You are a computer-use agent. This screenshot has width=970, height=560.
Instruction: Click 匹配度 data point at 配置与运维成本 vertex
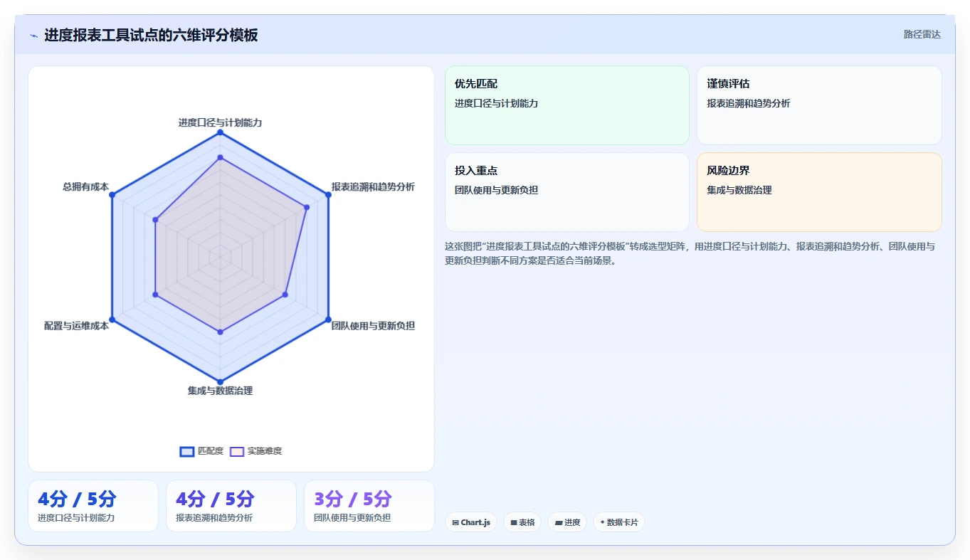pos(112,319)
